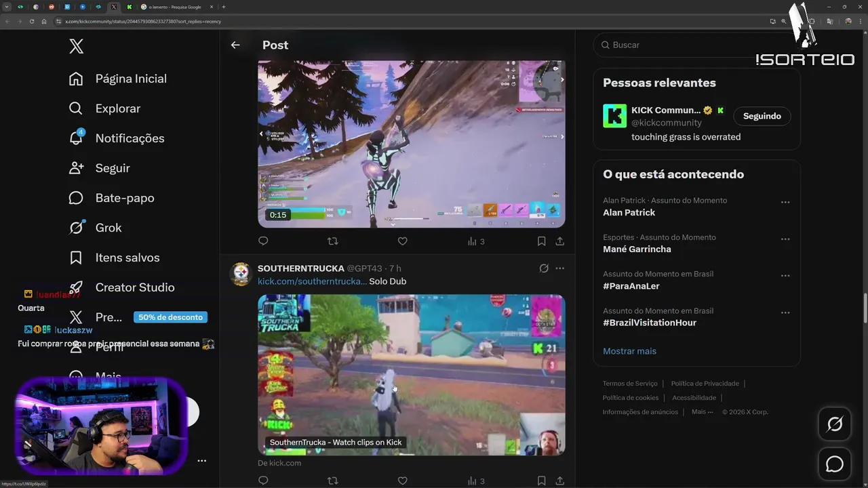Screen dimensions: 868x488
Task: Reply to SOUTHERNTRUCKA's post
Action: 263,481
